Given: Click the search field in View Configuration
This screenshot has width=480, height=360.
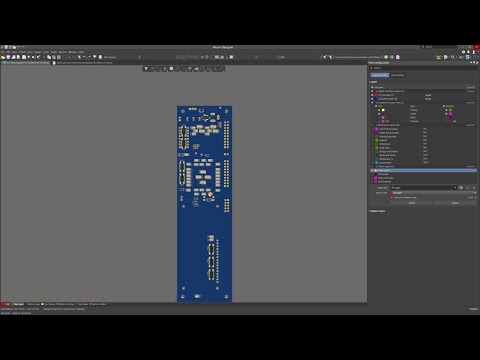Looking at the screenshot, I should tap(423, 68).
